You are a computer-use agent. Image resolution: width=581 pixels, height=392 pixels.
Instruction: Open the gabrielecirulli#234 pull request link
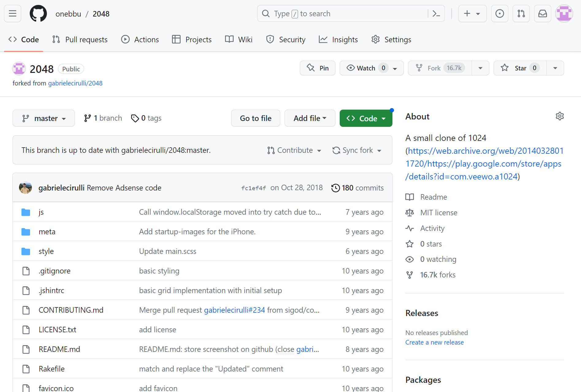(x=235, y=310)
